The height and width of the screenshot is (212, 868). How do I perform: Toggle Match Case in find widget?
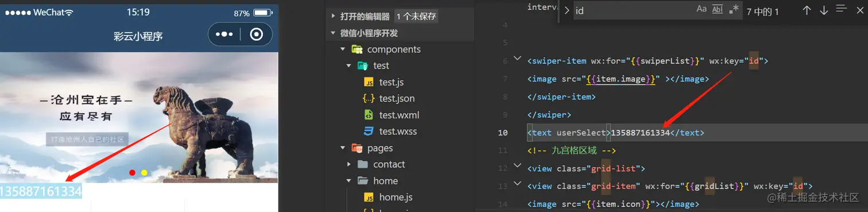click(x=702, y=9)
